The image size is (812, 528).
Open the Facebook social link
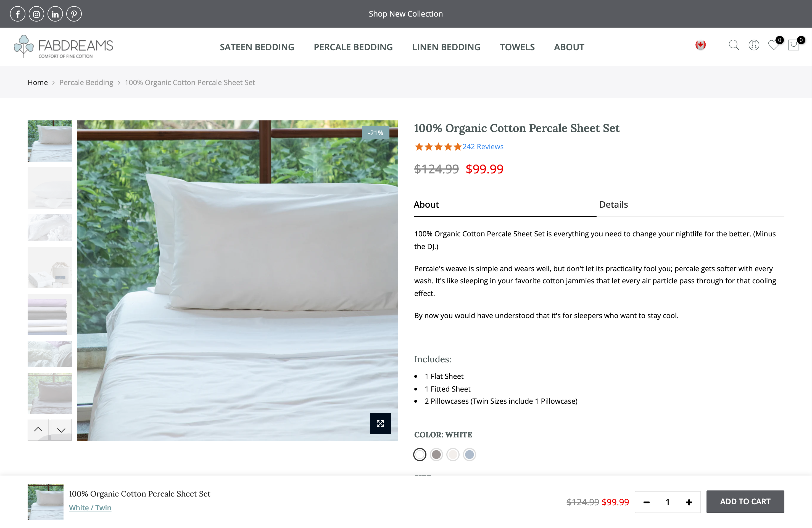coord(17,14)
